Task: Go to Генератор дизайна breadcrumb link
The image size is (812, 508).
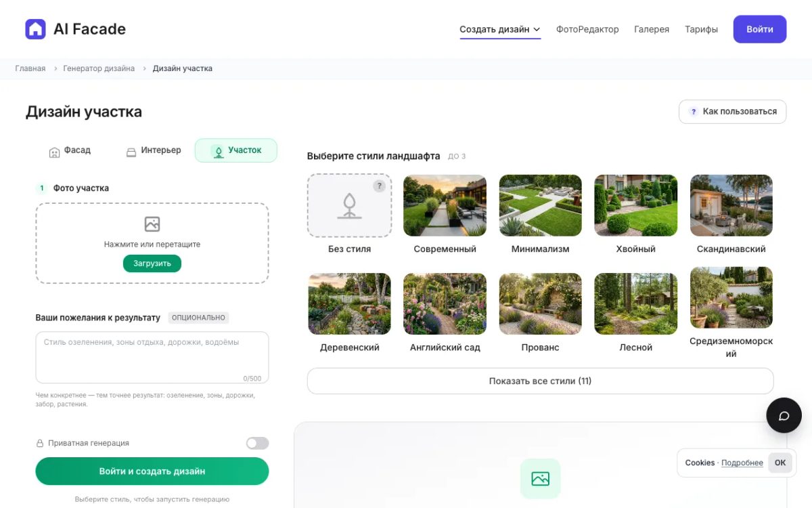Action: point(99,68)
